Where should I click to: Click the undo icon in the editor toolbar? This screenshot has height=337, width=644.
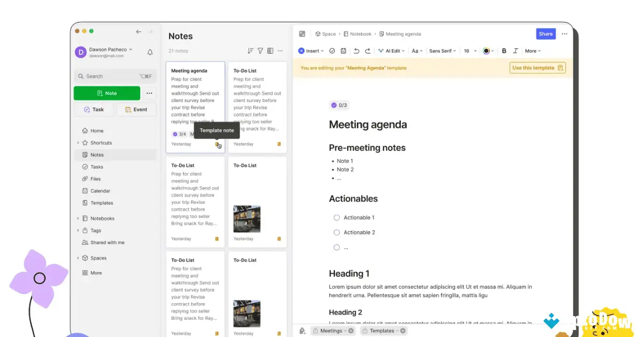[356, 50]
